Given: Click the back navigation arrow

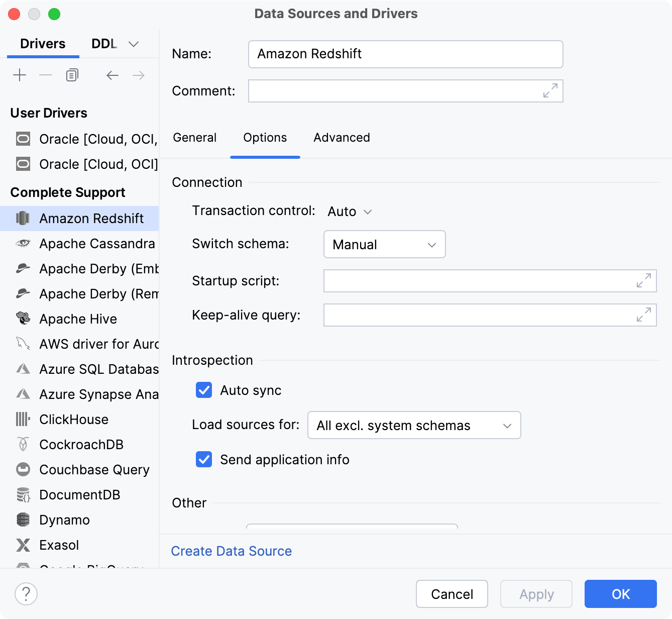Looking at the screenshot, I should (112, 75).
